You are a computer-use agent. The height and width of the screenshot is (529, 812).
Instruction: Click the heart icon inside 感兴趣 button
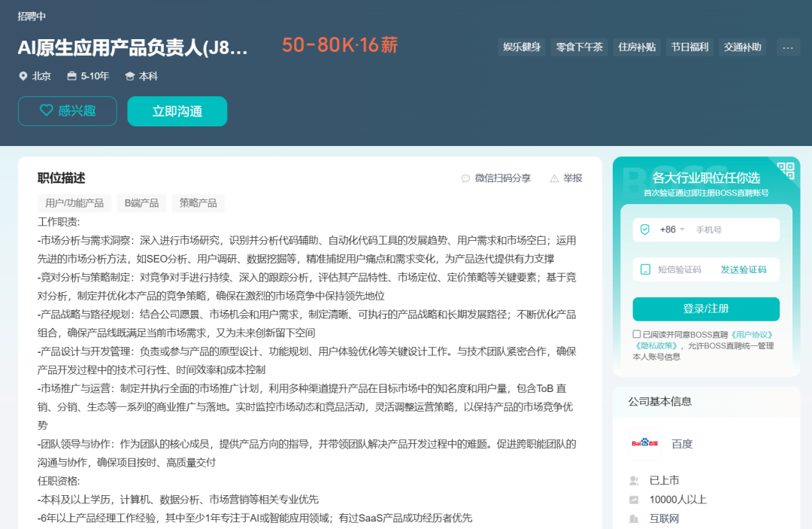click(x=48, y=111)
